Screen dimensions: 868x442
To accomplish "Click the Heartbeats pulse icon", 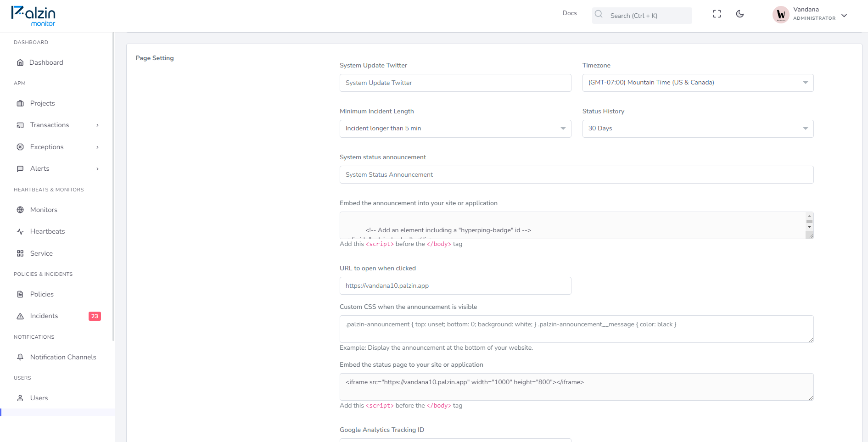I will coord(20,232).
